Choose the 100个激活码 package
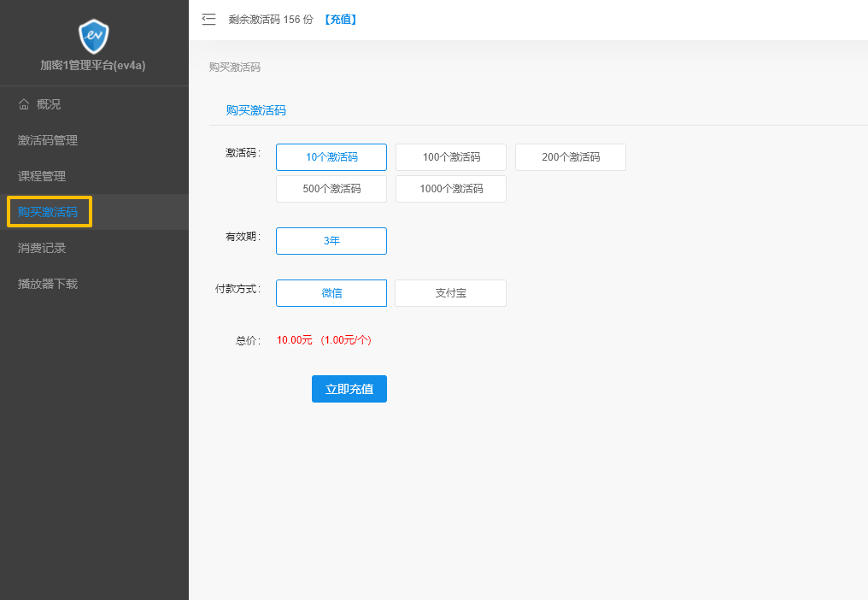 click(451, 157)
